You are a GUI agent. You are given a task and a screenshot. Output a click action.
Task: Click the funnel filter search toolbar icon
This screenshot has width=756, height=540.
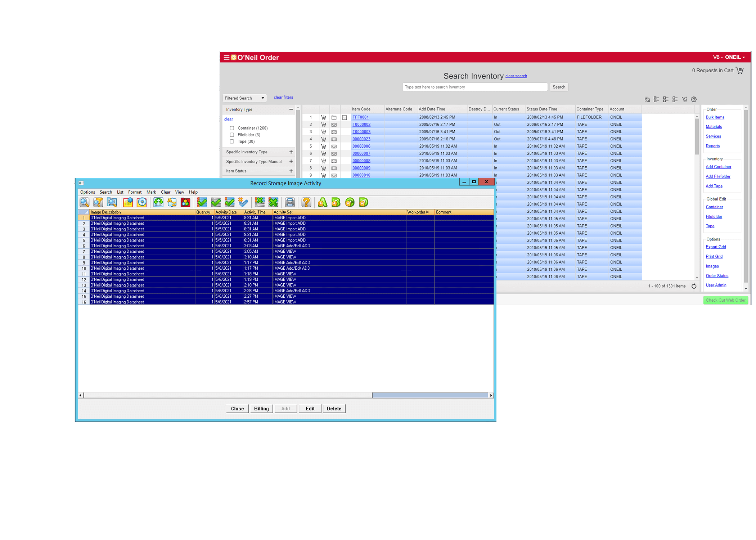[98, 202]
